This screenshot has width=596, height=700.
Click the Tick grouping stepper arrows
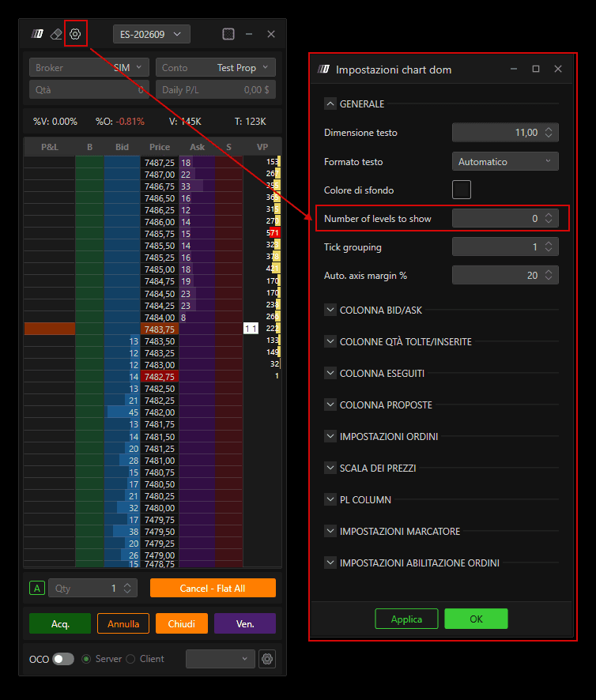[549, 247]
